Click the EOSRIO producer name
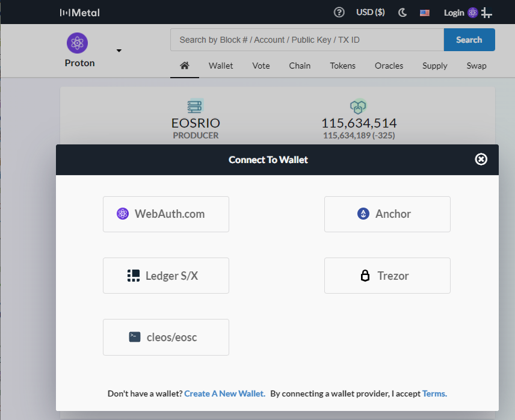515x420 pixels. 196,123
